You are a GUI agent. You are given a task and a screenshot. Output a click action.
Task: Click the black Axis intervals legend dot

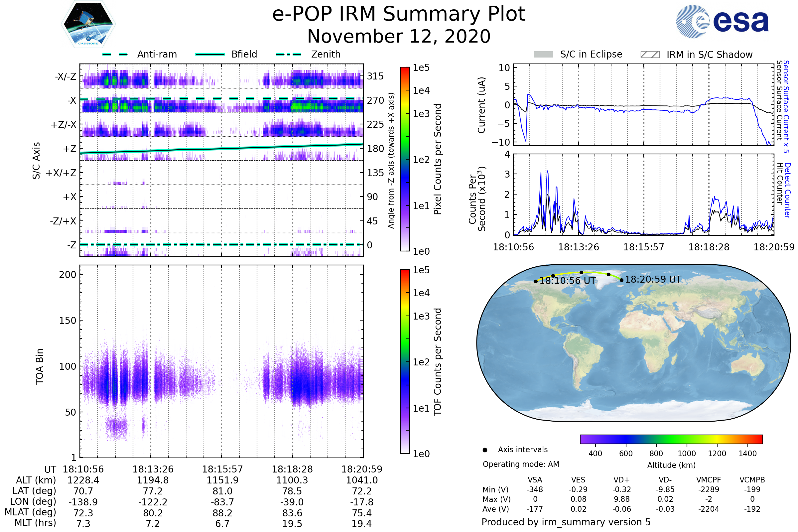485,450
